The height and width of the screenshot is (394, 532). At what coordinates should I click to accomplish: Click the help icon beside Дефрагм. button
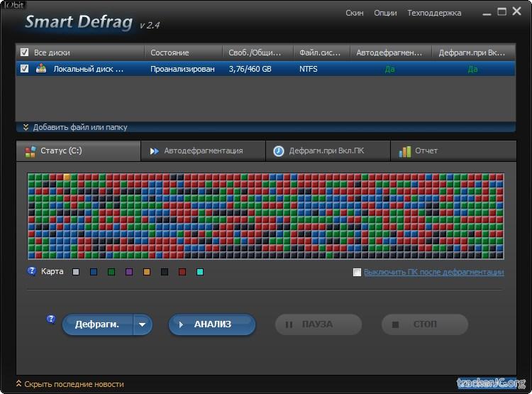(x=51, y=319)
